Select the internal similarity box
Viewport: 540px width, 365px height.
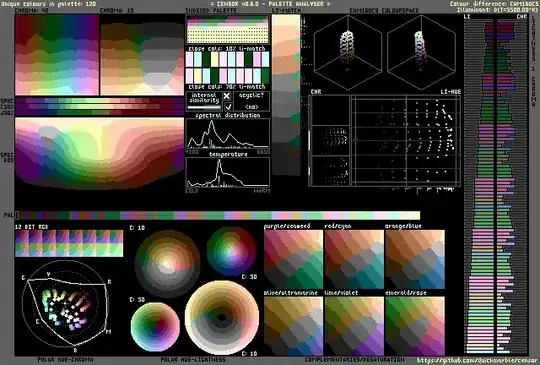point(205,101)
